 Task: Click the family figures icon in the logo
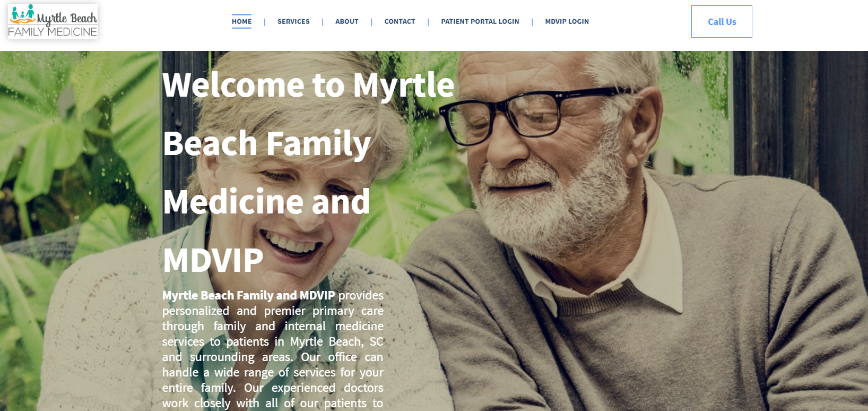click(23, 14)
